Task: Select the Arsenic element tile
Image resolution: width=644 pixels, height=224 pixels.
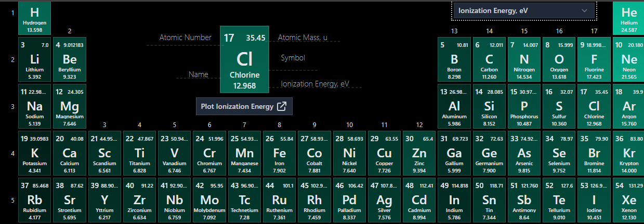Action: (524, 154)
